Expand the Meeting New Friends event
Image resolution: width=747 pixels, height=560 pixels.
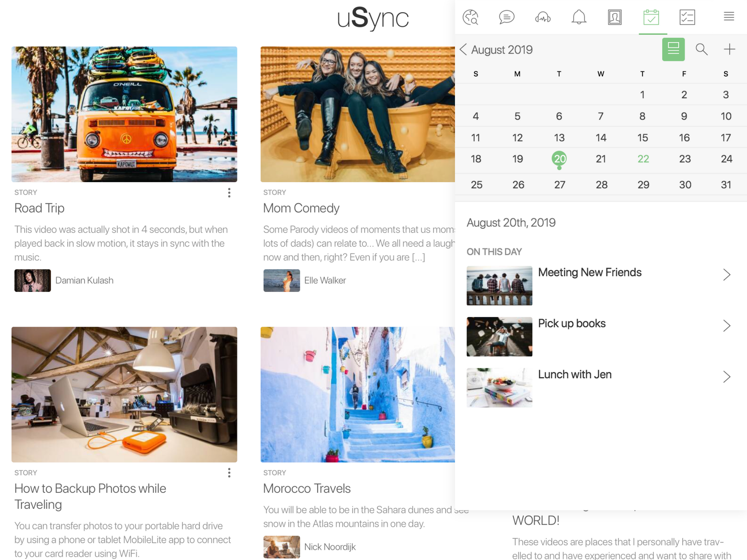[726, 275]
